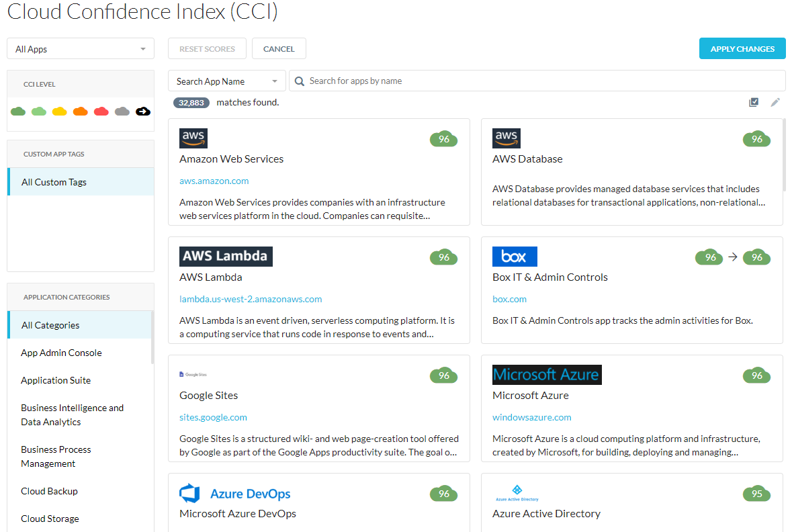Open sites.google.com link
The height and width of the screenshot is (532, 792).
tap(213, 417)
